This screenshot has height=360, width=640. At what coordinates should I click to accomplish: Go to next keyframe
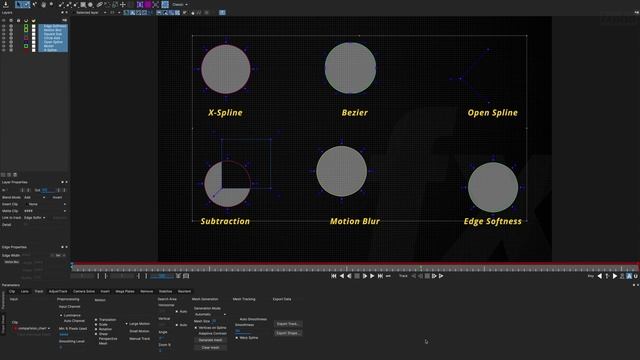615,276
